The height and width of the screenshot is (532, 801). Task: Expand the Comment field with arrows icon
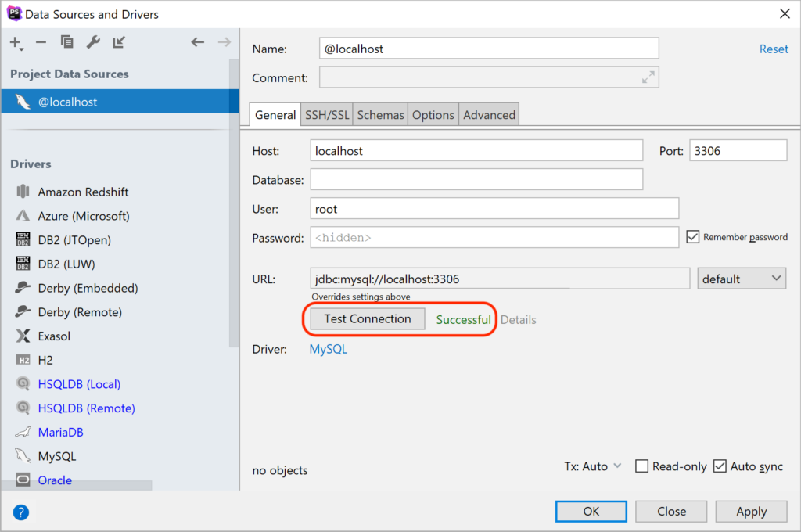(648, 77)
